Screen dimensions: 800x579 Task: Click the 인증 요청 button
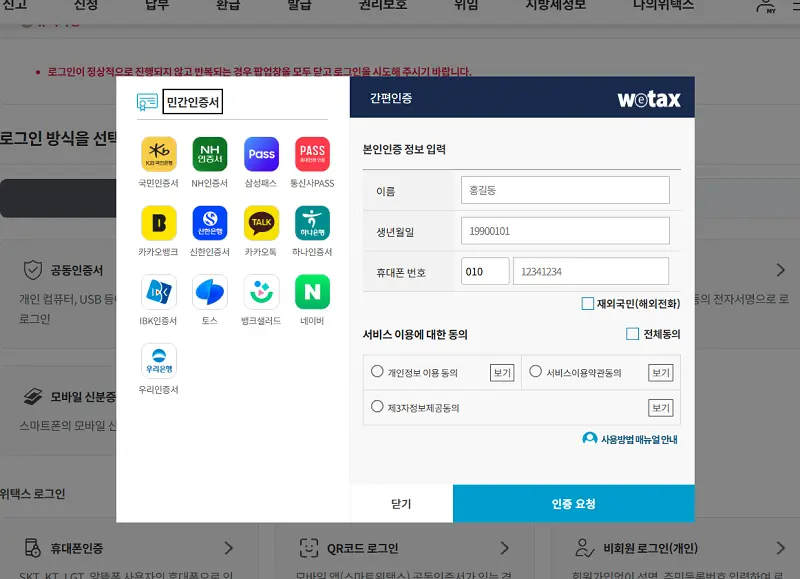tap(573, 504)
